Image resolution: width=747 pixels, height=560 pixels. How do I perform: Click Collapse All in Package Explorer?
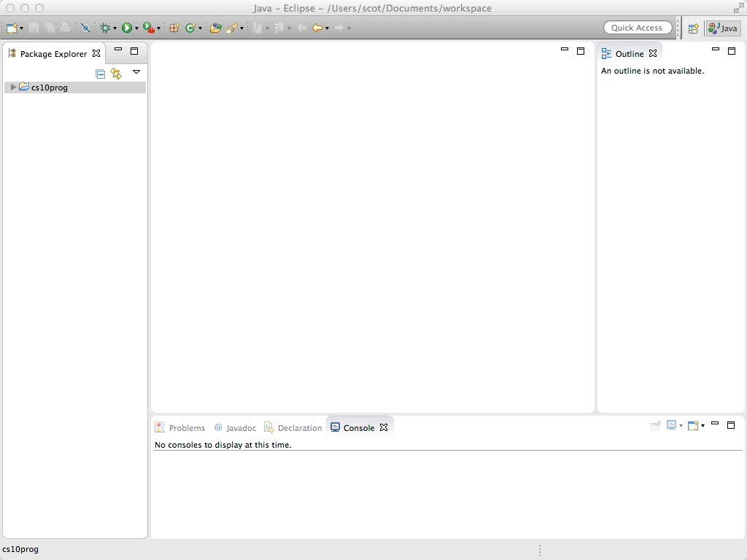[101, 74]
